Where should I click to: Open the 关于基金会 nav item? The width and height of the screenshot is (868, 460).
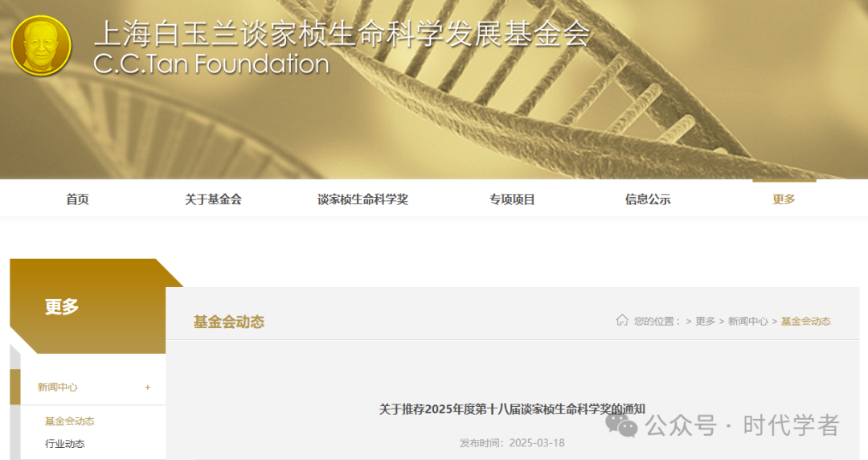pyautogui.click(x=213, y=199)
